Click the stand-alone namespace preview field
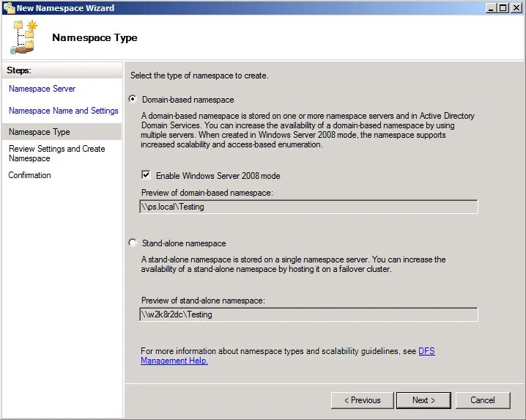This screenshot has height=420, width=526. point(308,314)
